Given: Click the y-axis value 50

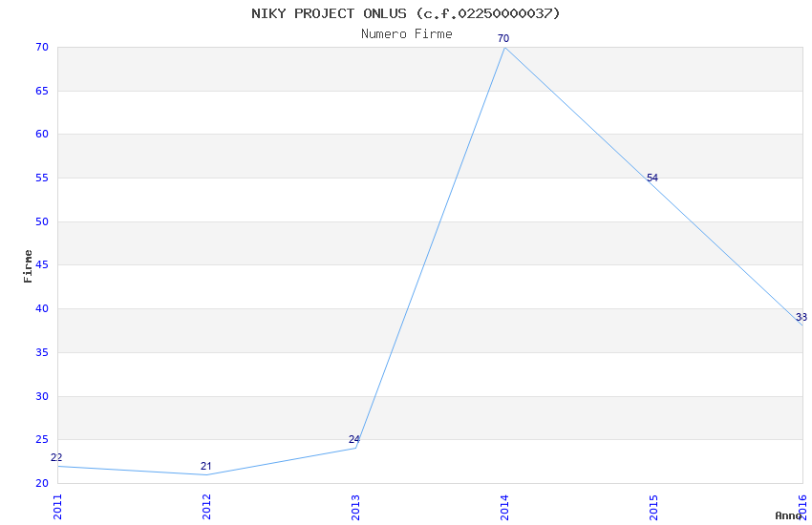Looking at the screenshot, I should click(x=42, y=221).
